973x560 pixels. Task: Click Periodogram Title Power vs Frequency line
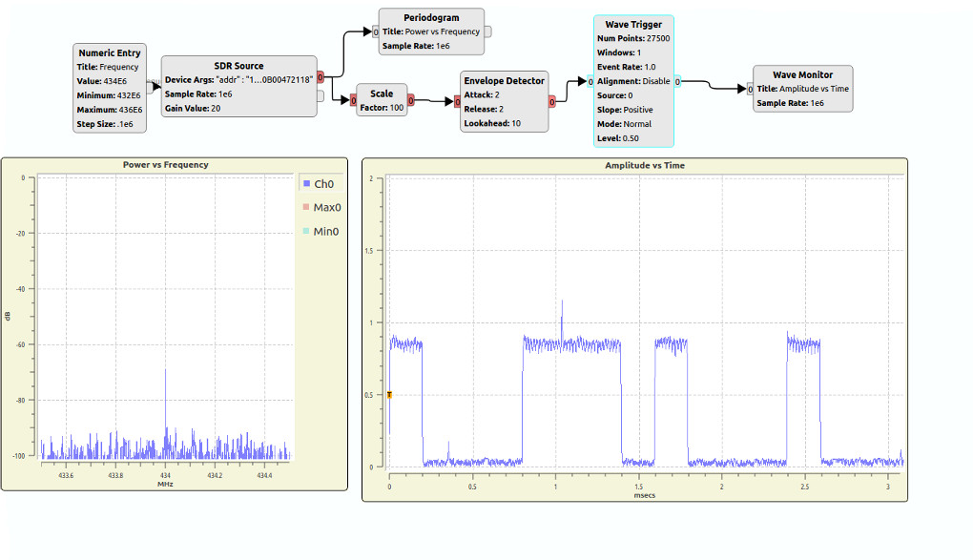tap(431, 31)
